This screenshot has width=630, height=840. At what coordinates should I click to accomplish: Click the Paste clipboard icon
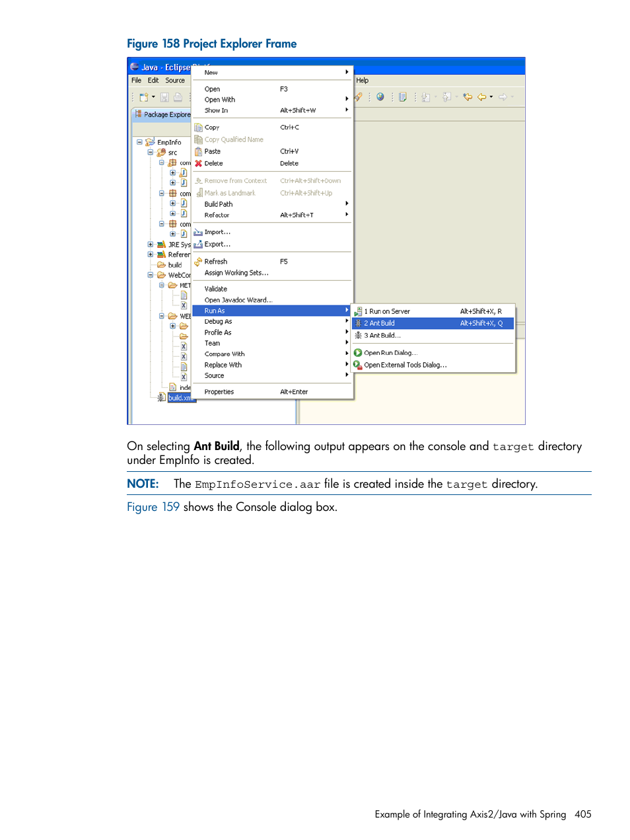pos(198,151)
